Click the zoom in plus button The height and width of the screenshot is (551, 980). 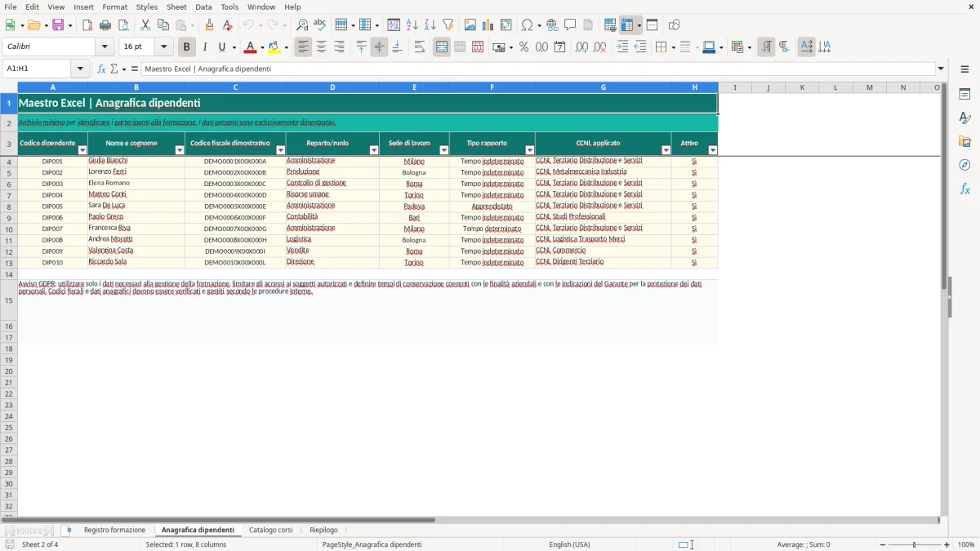coord(947,544)
